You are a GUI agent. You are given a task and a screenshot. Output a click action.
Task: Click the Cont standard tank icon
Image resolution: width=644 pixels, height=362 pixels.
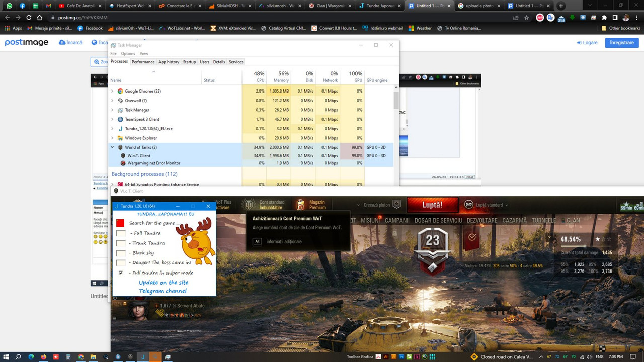[x=249, y=204]
